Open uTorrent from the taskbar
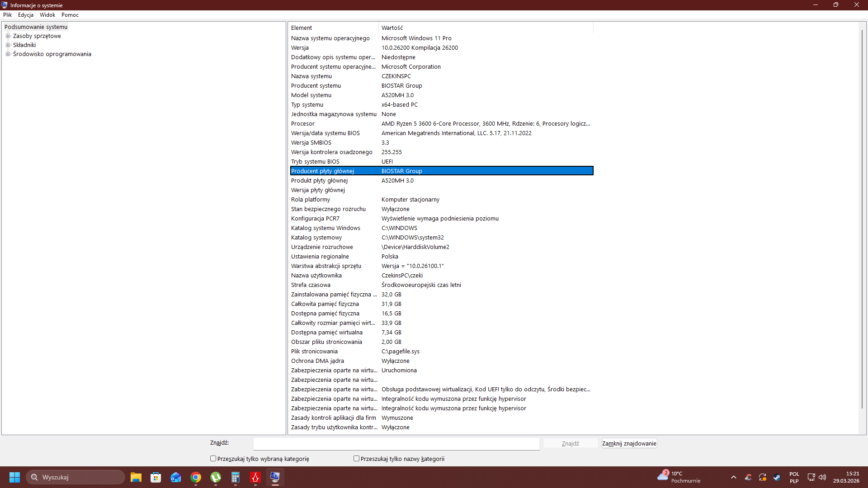Screen dimensions: 868x488 coord(216,477)
